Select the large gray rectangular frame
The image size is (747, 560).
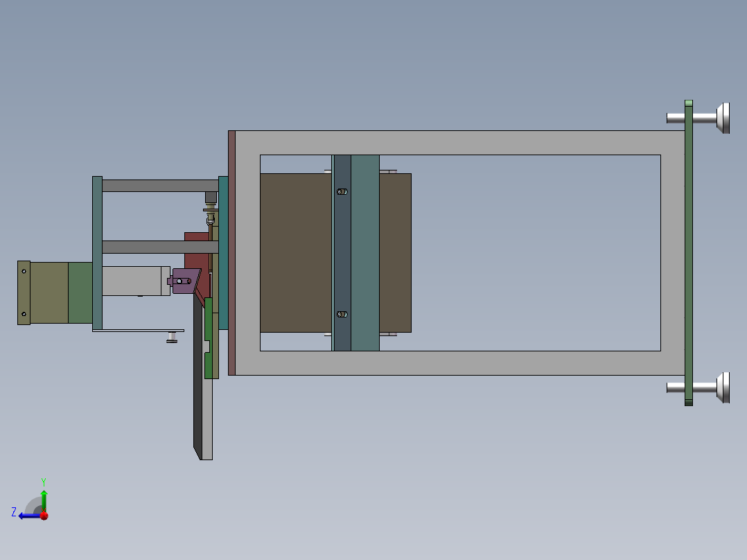(x=459, y=143)
